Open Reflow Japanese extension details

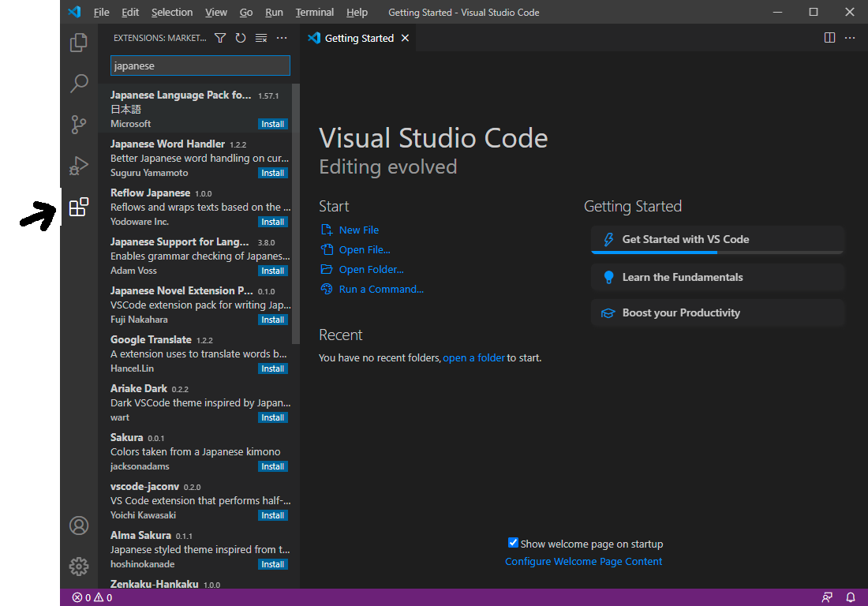[x=195, y=206]
